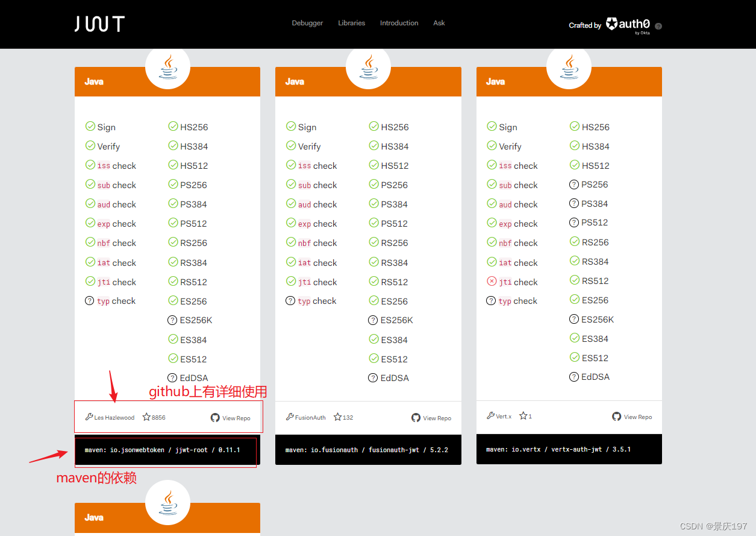Image resolution: width=756 pixels, height=536 pixels.
Task: Click the Java header title on Vert.x card
Action: (495, 81)
